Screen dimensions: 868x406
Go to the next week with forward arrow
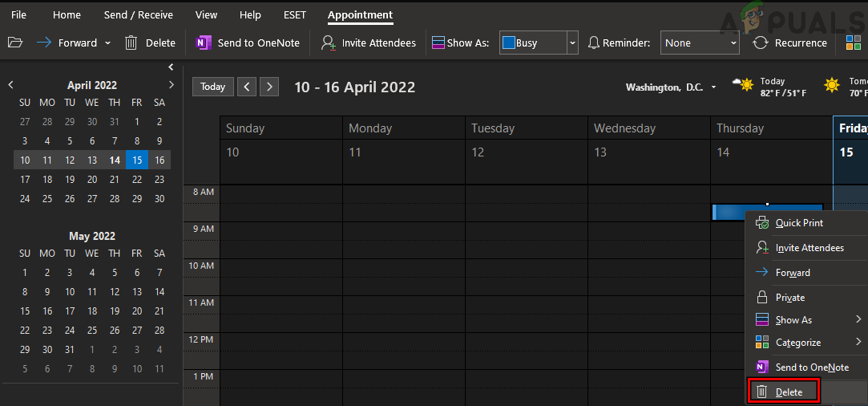point(269,87)
